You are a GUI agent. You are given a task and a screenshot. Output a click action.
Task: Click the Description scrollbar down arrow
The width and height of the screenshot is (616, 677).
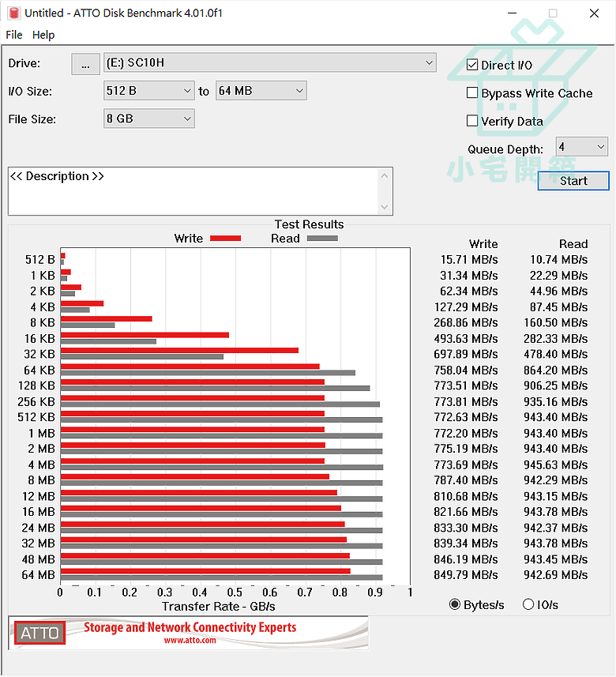point(384,207)
